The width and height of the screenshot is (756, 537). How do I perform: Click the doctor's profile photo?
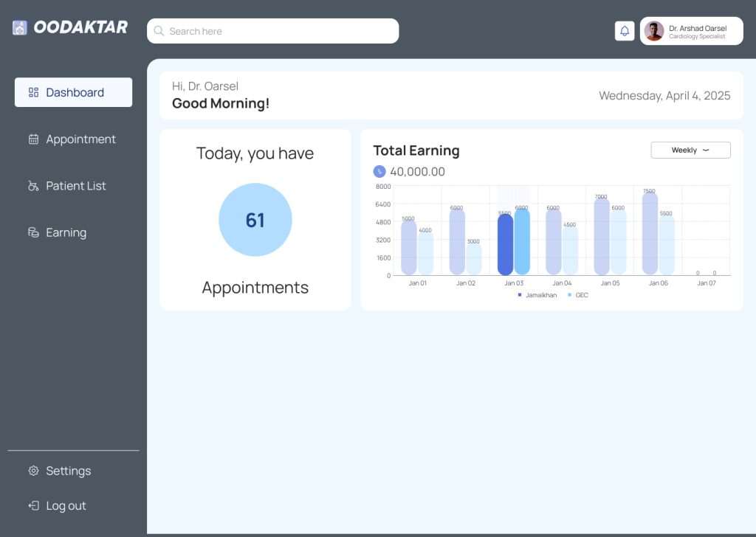654,31
